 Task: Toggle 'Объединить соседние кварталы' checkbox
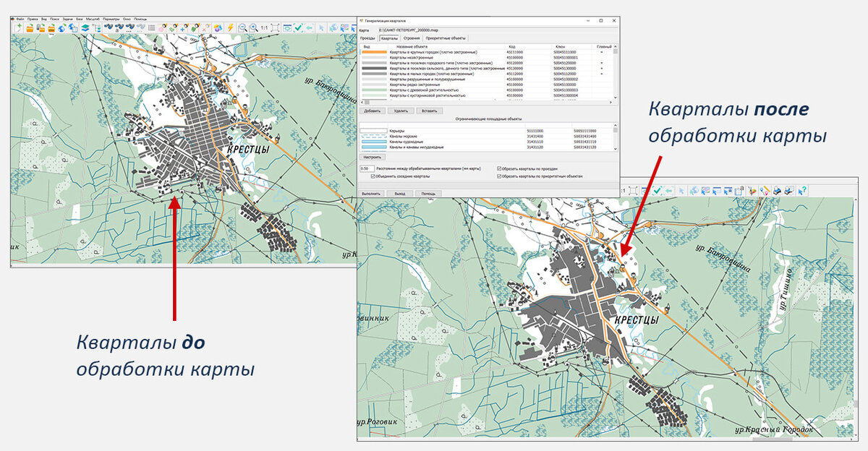coord(373,176)
